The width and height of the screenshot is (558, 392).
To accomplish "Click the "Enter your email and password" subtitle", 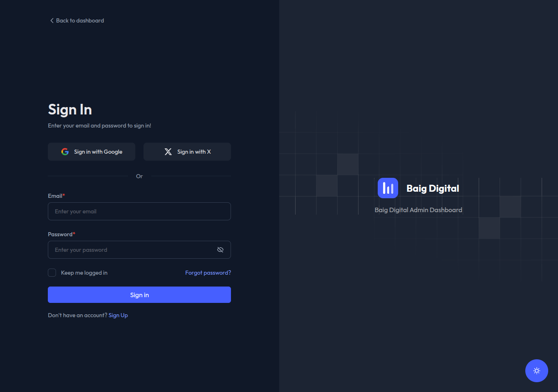I will coord(99,125).
